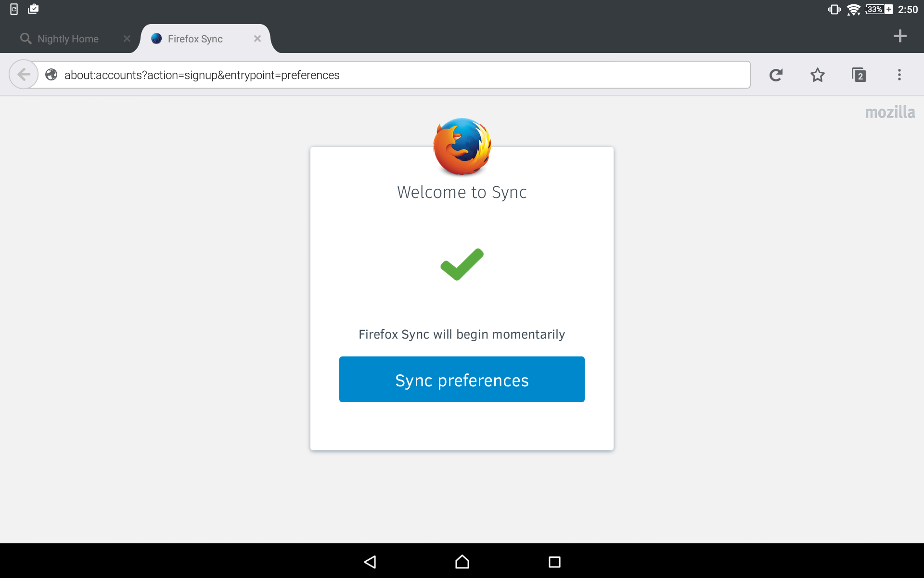
Task: Add a new tab with plus
Action: 900,36
